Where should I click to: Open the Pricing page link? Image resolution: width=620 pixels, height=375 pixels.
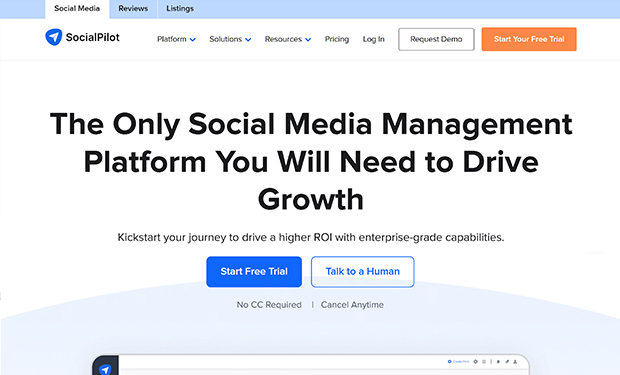337,39
